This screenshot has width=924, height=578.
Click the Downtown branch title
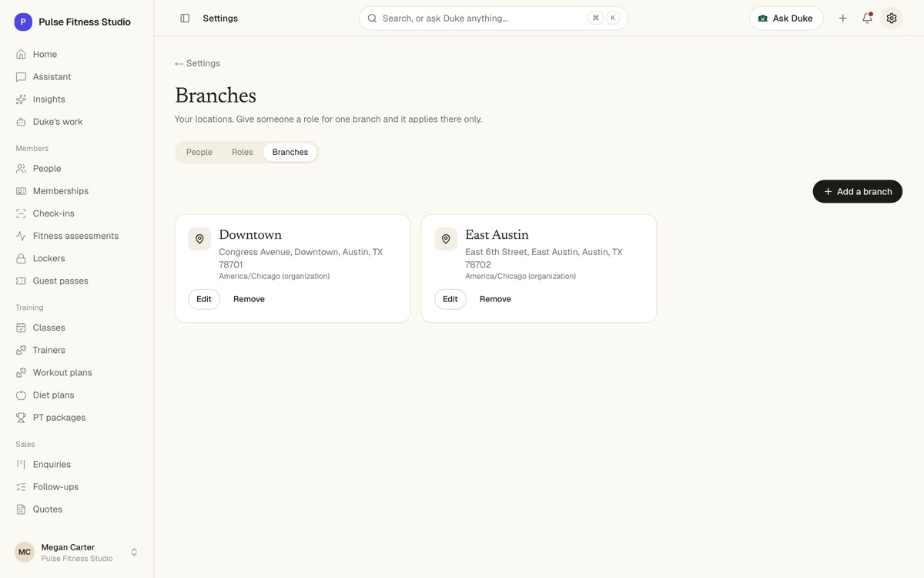tap(250, 235)
